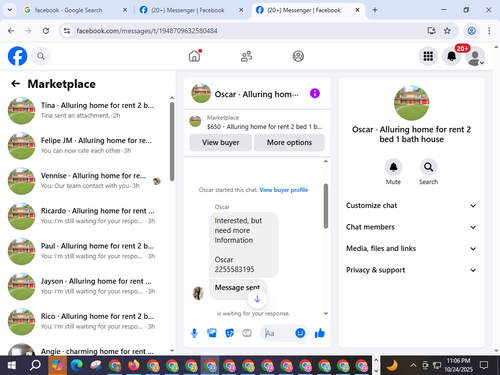
Task: Open Paul's Alluring home conversation
Action: click(85, 251)
